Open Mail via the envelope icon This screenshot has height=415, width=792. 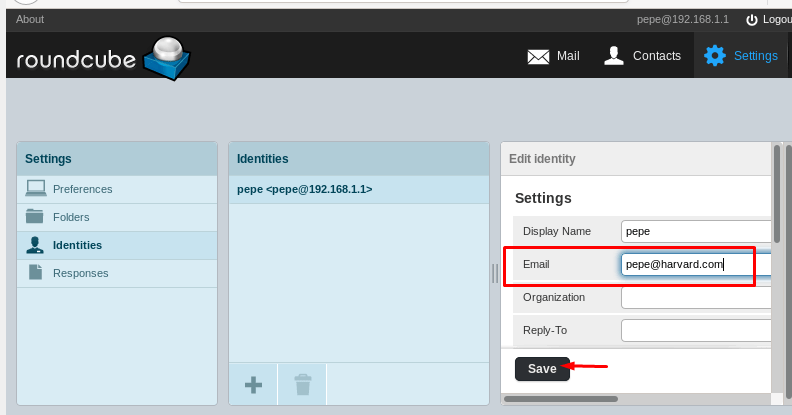tap(539, 56)
